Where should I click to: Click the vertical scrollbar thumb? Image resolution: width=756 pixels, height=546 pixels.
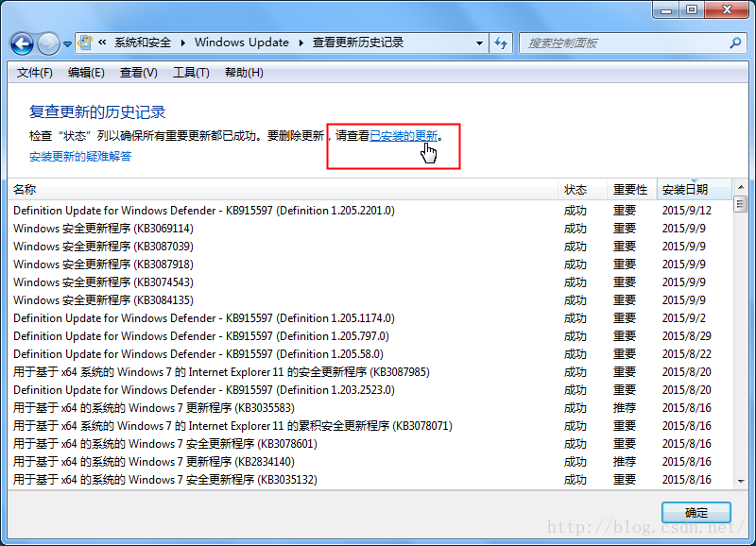click(x=741, y=204)
